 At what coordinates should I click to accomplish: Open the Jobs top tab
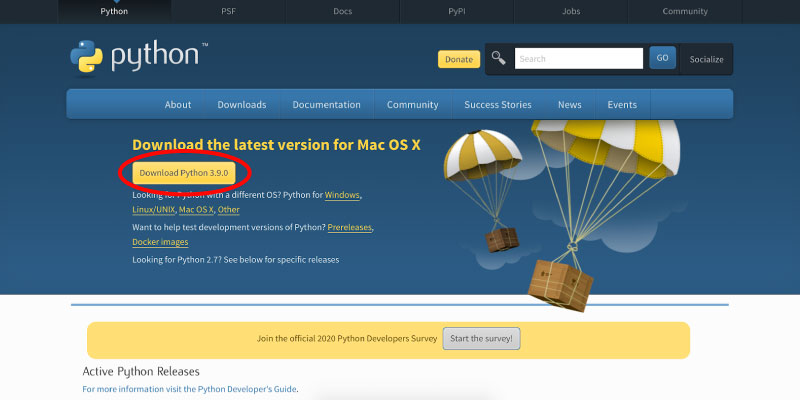click(x=571, y=11)
